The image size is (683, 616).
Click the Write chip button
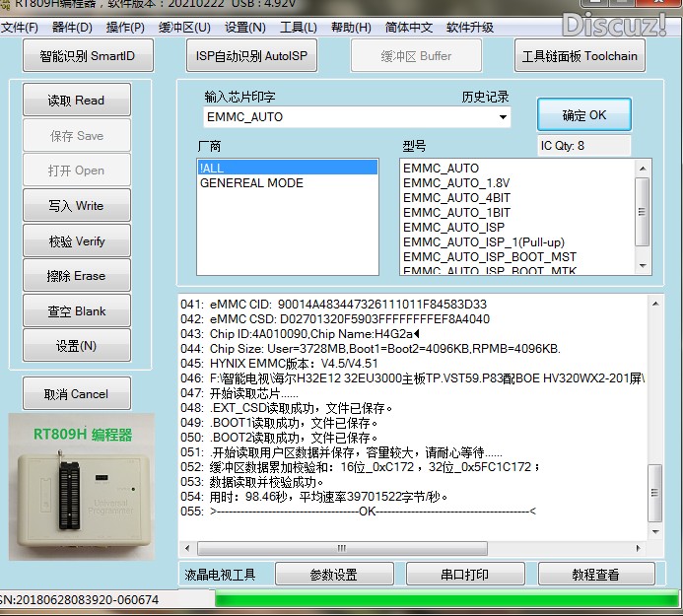[76, 206]
